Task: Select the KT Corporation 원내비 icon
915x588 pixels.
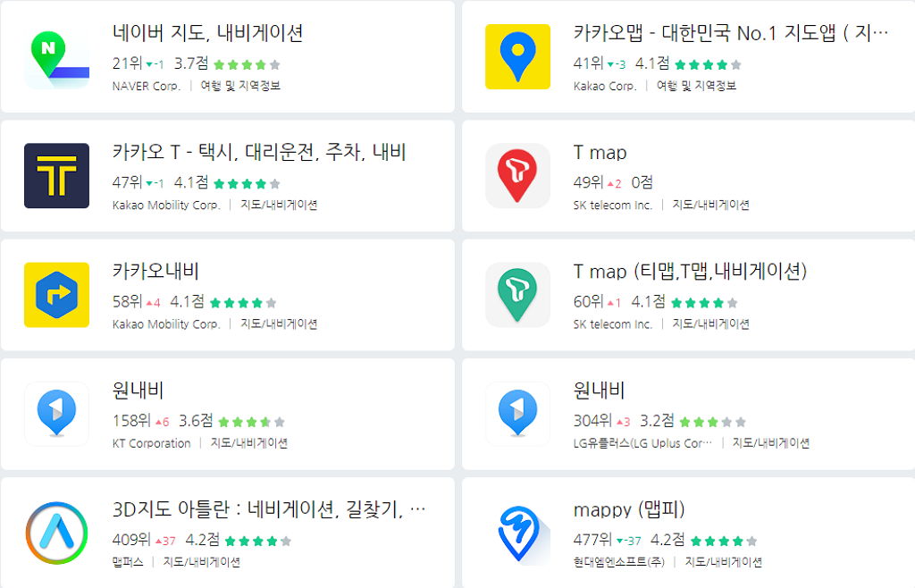Action: point(56,414)
